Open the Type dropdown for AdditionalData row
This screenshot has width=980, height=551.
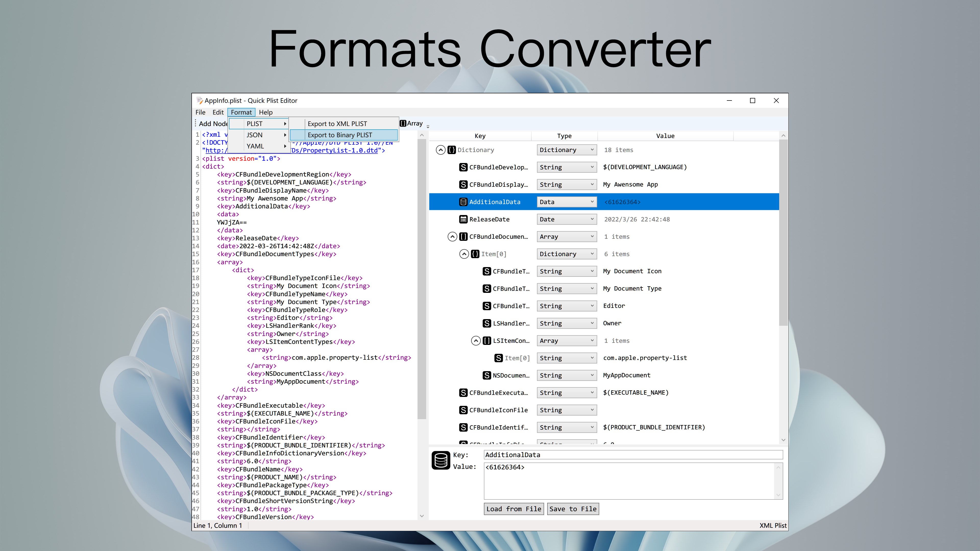[567, 202]
